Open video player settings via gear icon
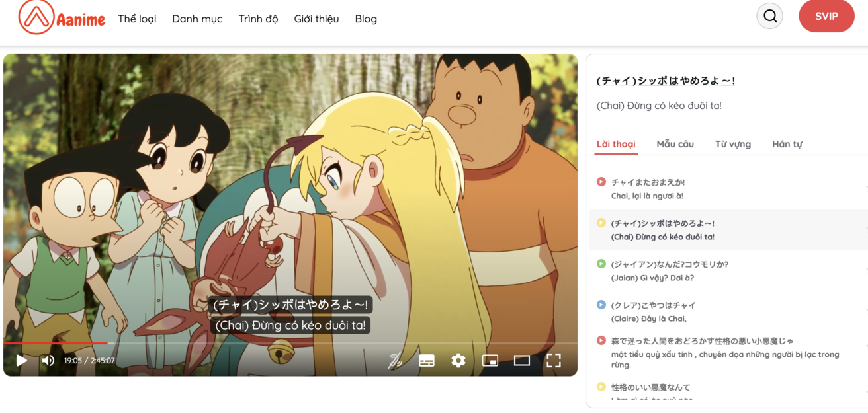 [458, 360]
